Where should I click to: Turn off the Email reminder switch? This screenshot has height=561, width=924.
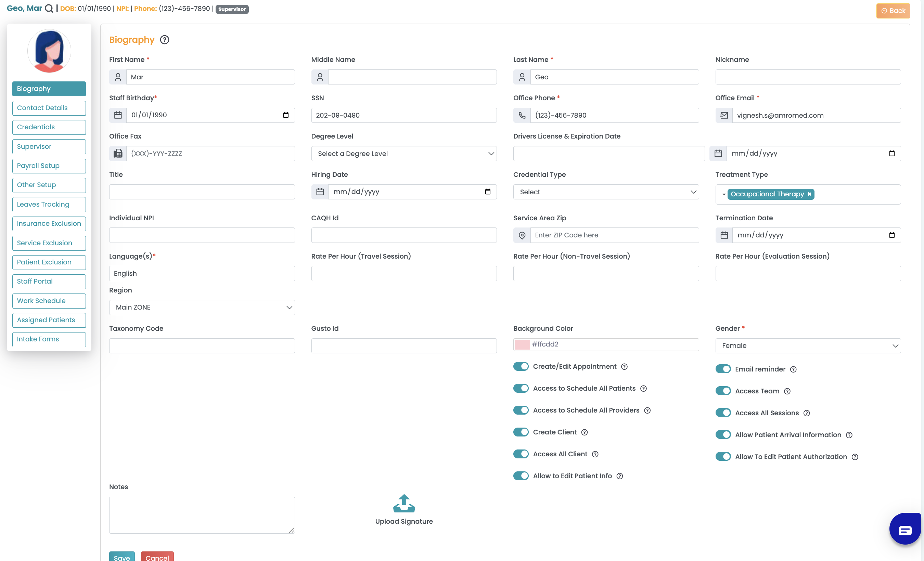(723, 369)
